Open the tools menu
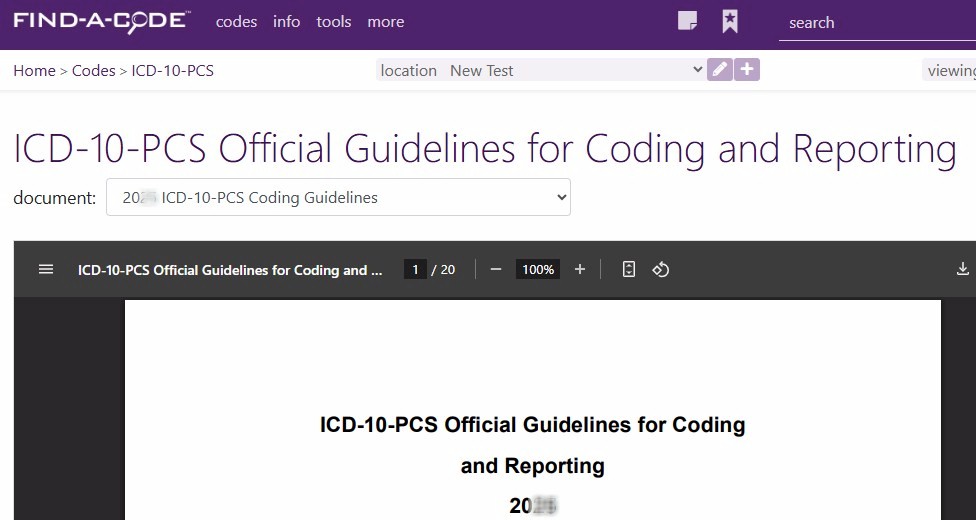This screenshot has height=520, width=976. tap(334, 22)
